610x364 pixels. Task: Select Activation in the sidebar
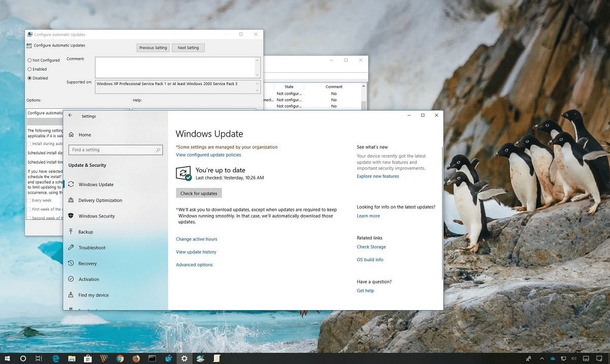point(88,279)
